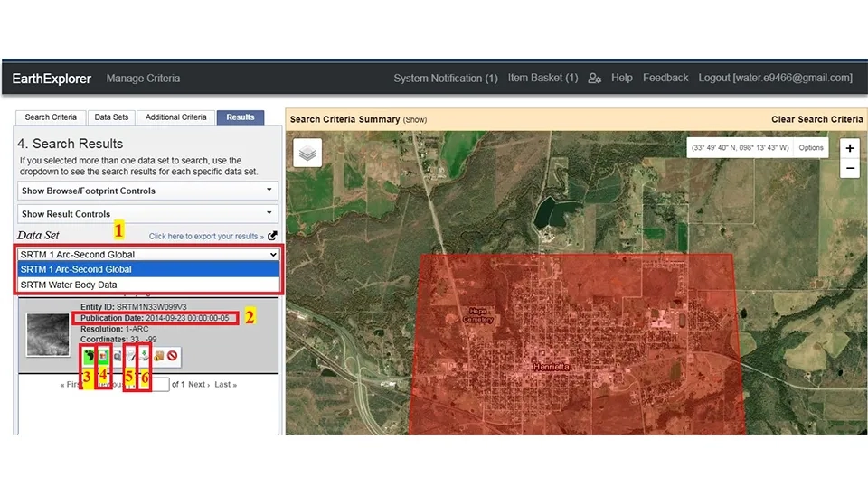Open the Data Set dropdown
The image size is (868, 495).
tap(147, 255)
